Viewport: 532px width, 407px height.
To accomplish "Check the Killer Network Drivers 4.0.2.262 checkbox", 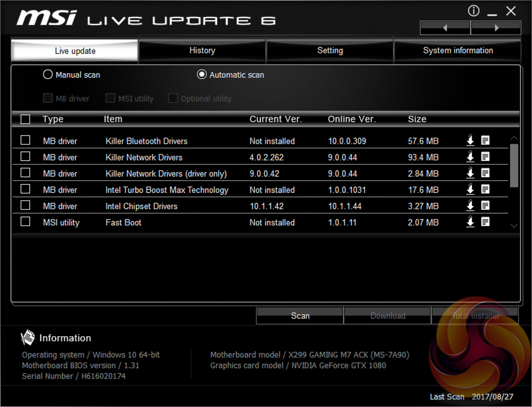I will [25, 156].
